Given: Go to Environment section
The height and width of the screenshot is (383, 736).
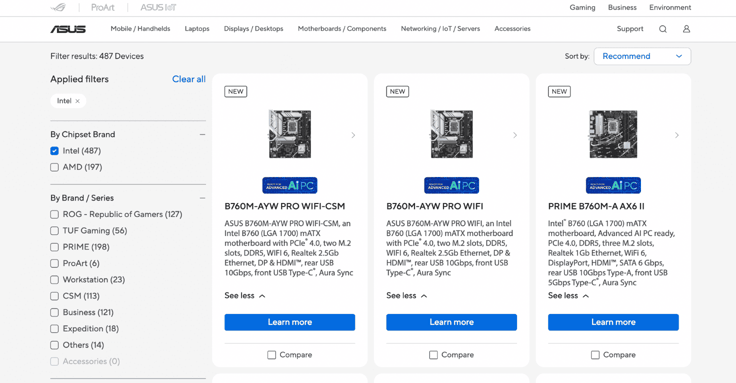Looking at the screenshot, I should pyautogui.click(x=670, y=8).
